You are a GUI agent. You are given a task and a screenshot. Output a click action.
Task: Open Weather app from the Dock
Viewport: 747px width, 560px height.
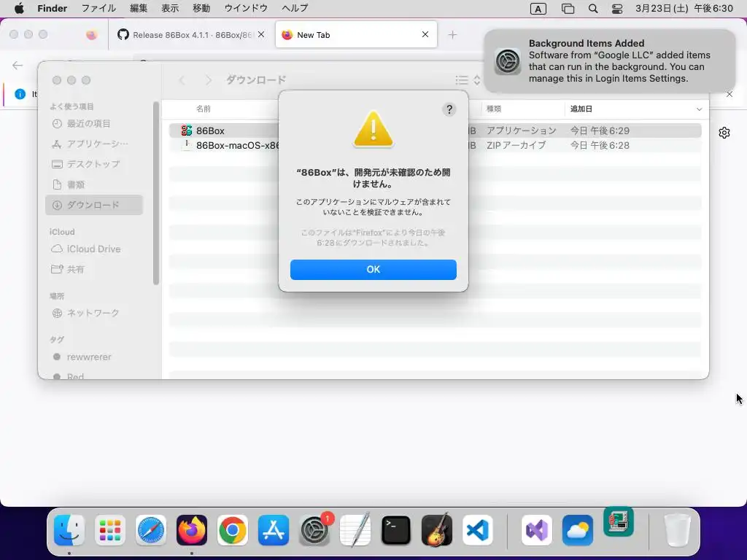578,530
